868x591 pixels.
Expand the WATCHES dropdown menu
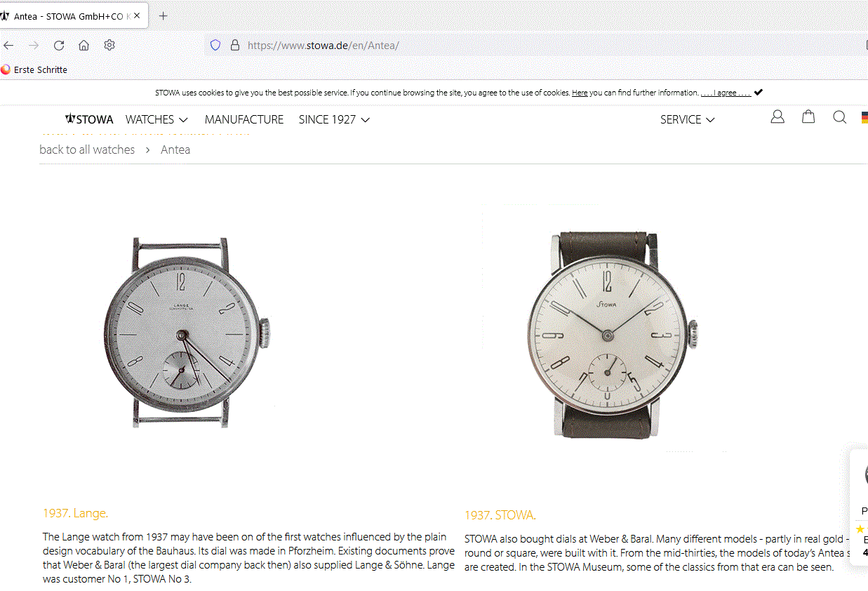156,119
